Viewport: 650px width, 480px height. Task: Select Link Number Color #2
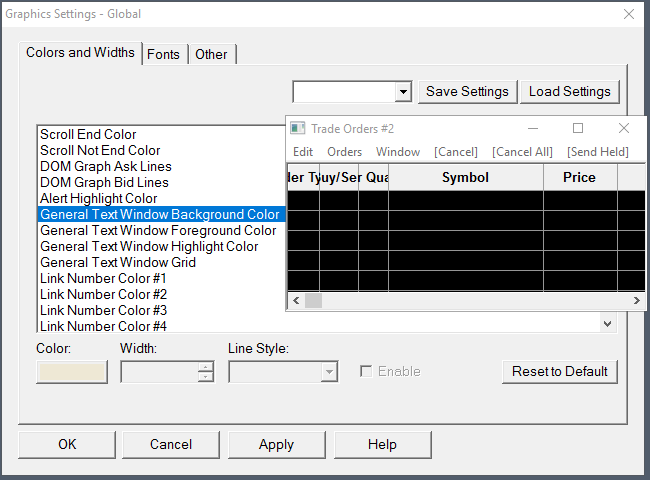162,294
